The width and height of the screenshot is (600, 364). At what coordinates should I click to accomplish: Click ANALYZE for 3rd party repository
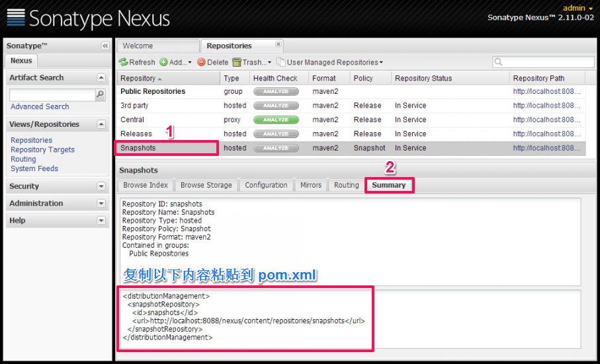[x=276, y=106]
